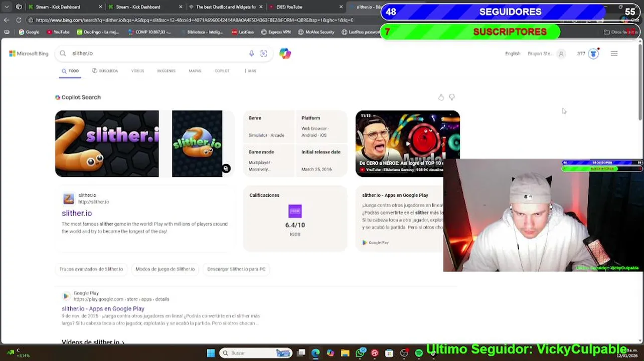Image resolution: width=644 pixels, height=361 pixels.
Task: Open Task View from the taskbar
Action: (x=301, y=353)
